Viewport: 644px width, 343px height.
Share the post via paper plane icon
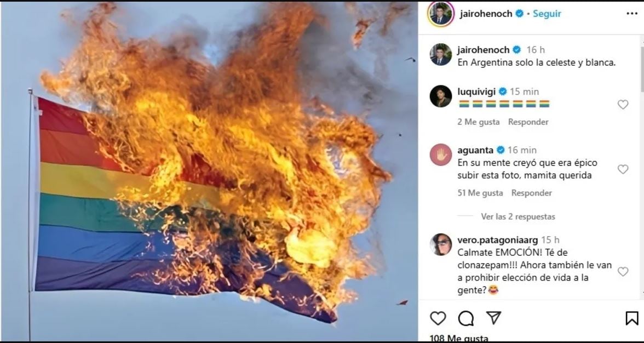click(493, 318)
